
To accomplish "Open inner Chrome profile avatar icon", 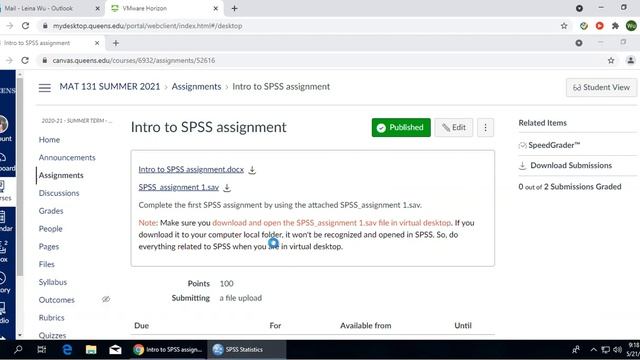I will (x=631, y=60).
